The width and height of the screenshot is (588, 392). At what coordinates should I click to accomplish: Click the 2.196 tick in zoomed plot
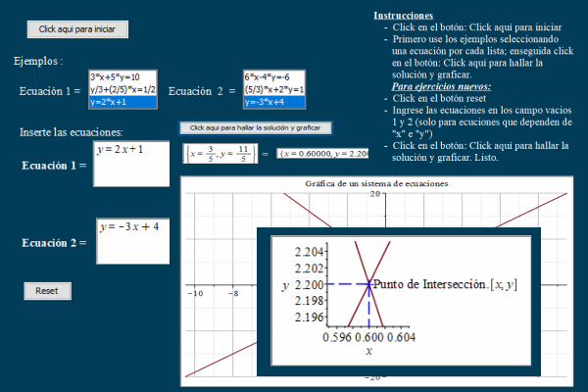click(x=309, y=318)
